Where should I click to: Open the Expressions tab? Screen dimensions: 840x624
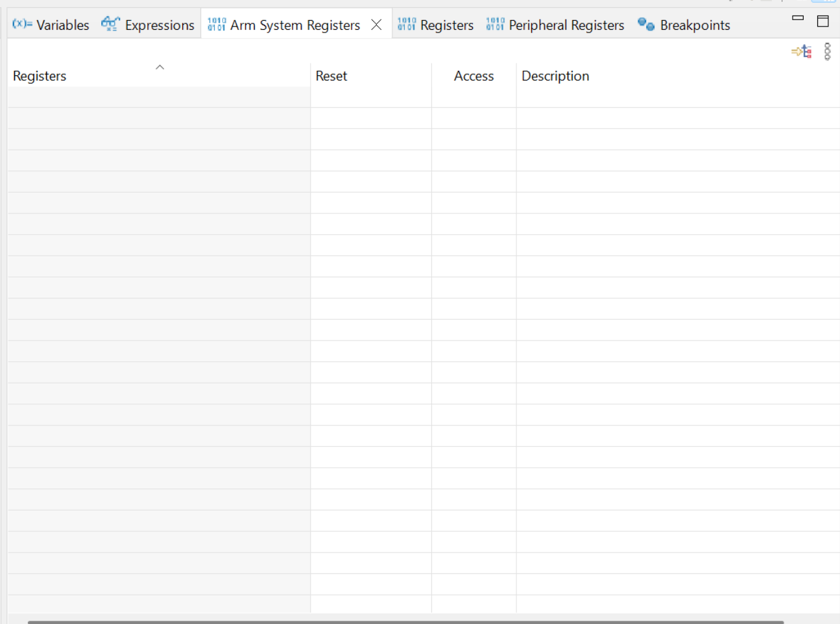click(x=148, y=25)
